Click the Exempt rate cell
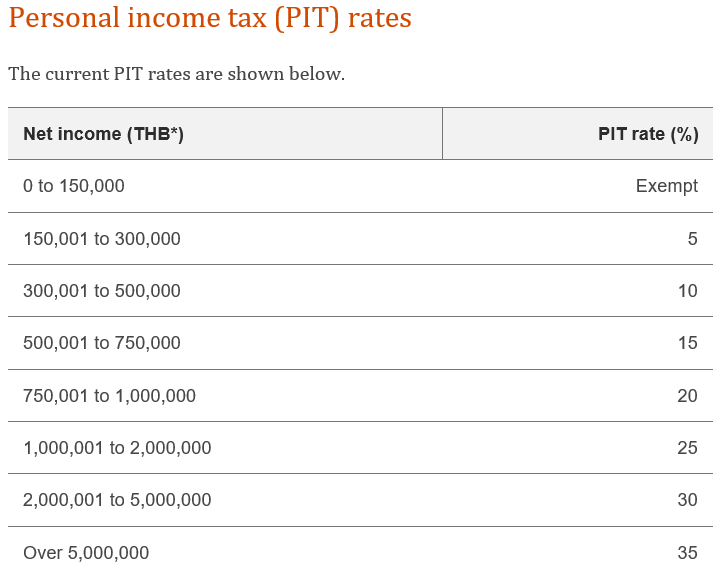The image size is (717, 574). (x=666, y=186)
